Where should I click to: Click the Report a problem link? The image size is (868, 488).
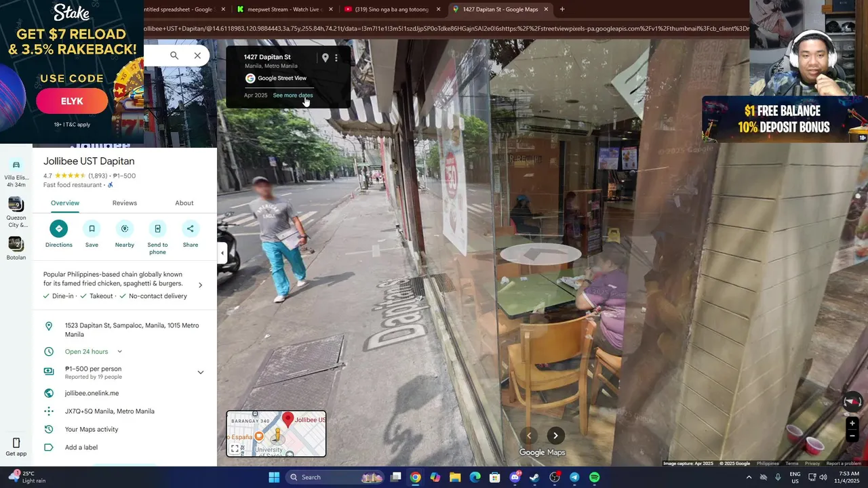844,464
